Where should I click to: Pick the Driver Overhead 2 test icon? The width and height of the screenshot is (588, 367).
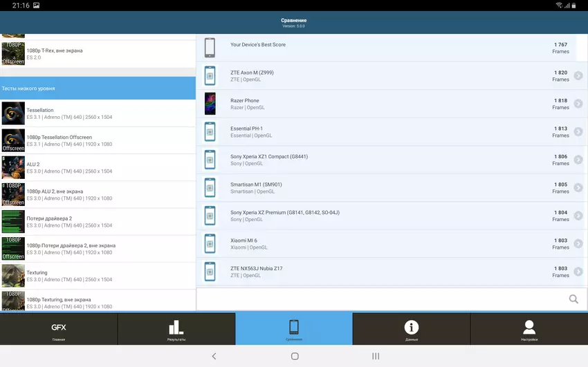tap(13, 222)
